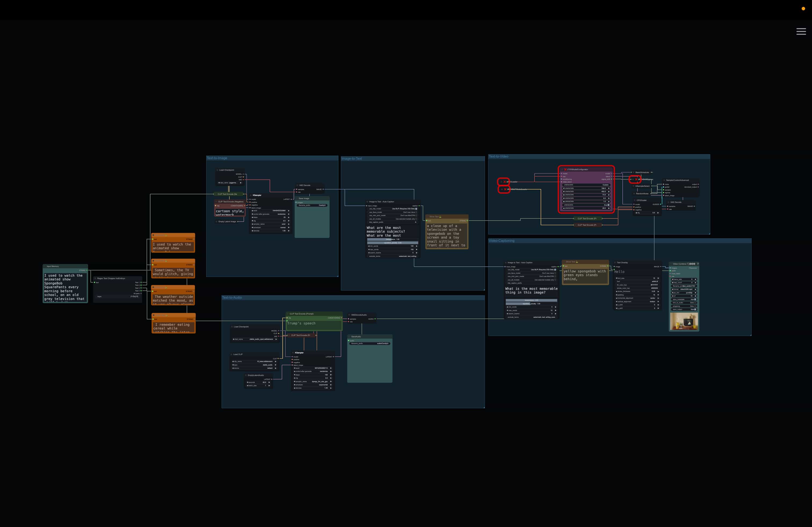812x527 pixels.
Task: Click the red X on LTXVModelConfigurator
Action: (565, 169)
